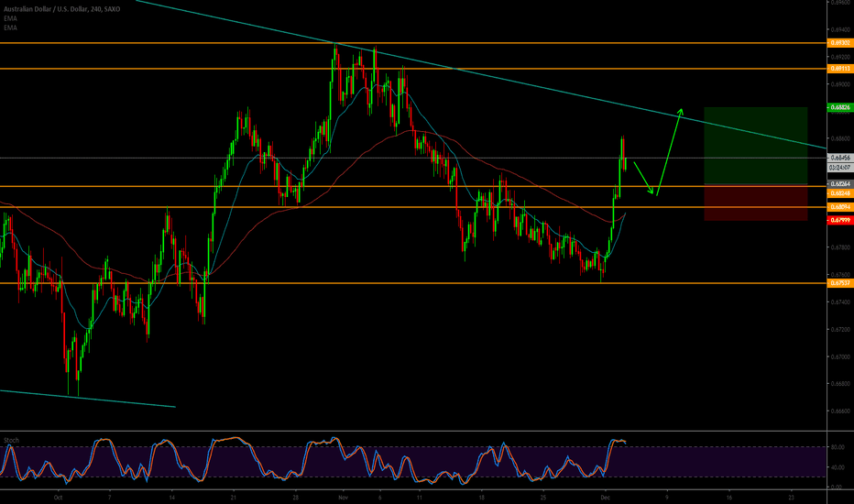Click the 0.69302 orange price label
Image resolution: width=854 pixels, height=504 pixels.
point(840,43)
